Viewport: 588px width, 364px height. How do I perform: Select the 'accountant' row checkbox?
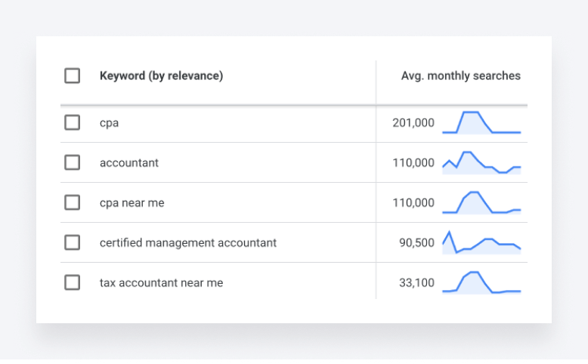tap(73, 162)
